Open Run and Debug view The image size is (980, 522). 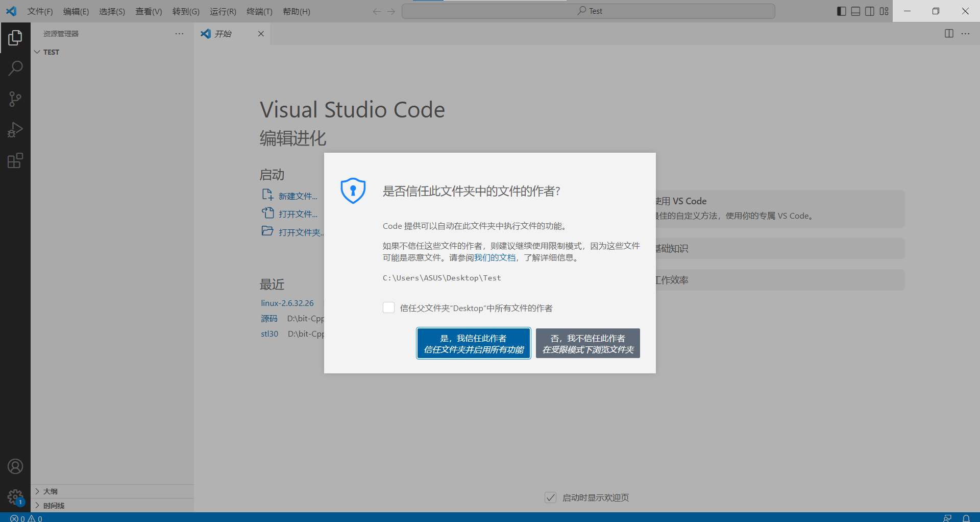15,130
